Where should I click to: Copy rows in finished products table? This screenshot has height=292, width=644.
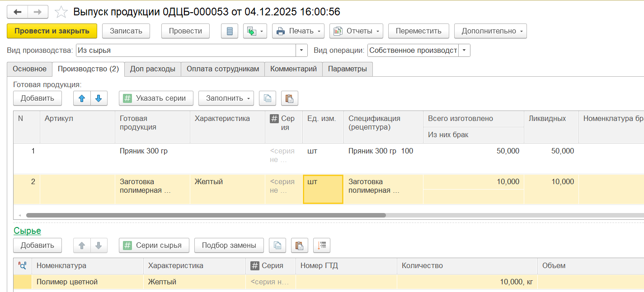268,98
